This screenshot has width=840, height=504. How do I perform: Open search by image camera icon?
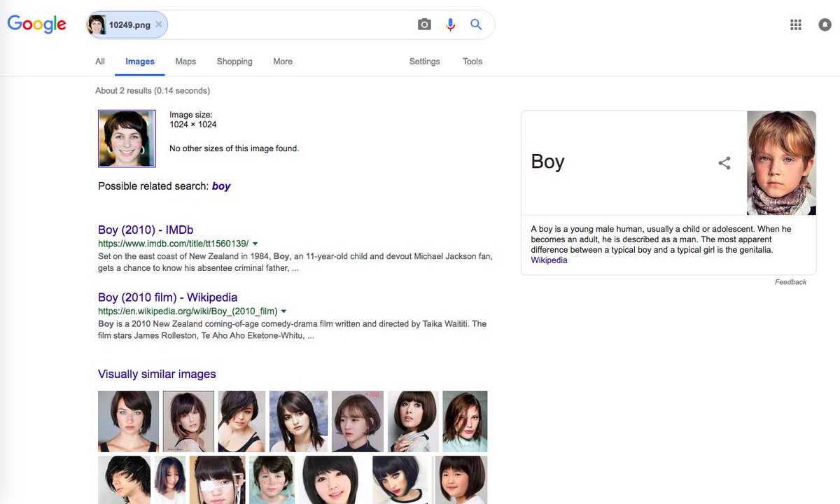[424, 24]
